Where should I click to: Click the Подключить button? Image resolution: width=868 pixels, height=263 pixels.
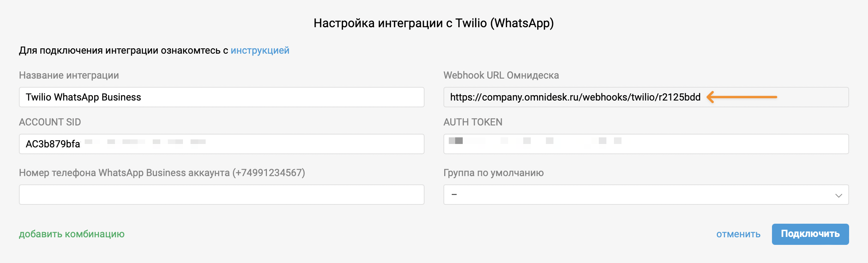pyautogui.click(x=810, y=234)
